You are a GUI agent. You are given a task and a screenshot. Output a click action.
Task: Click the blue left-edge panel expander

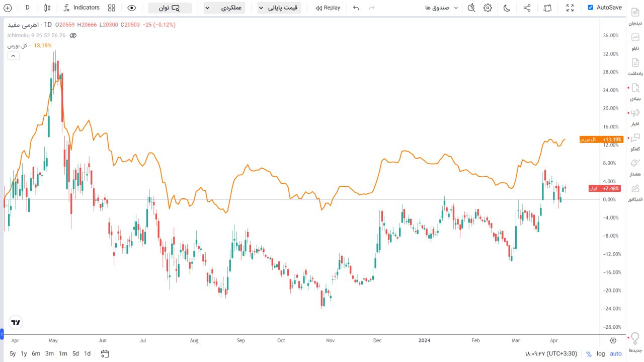(2, 333)
